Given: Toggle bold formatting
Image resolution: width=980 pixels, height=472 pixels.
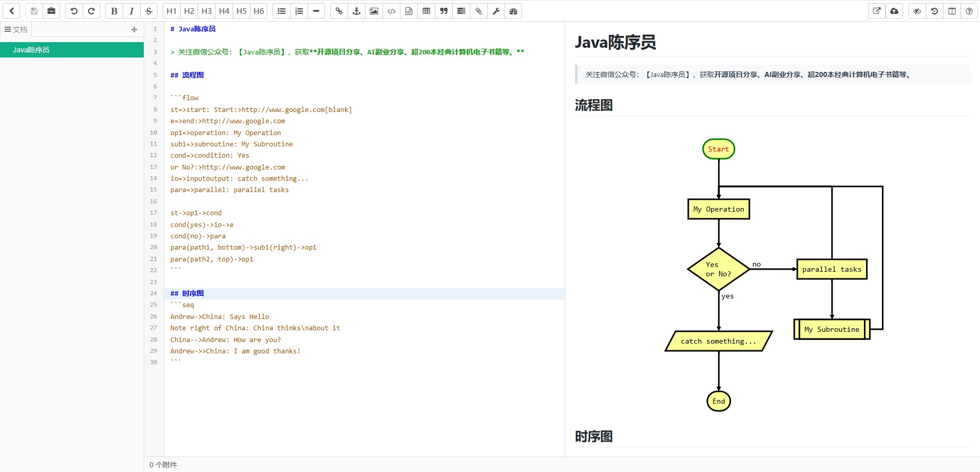Looking at the screenshot, I should [x=114, y=11].
